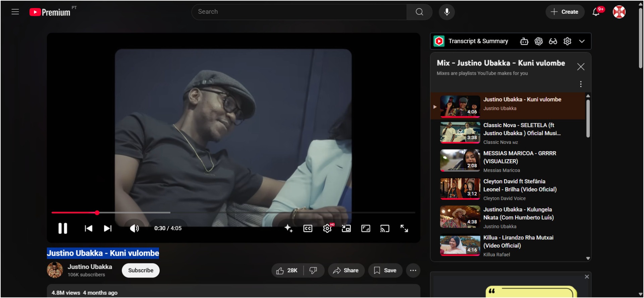
Task: Open the hamburger guide menu
Action: [x=15, y=12]
